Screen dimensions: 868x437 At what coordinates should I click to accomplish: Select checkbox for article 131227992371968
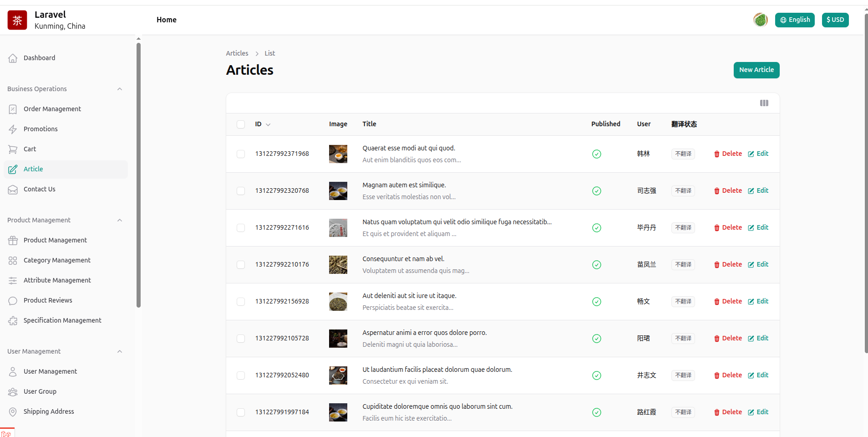click(x=241, y=154)
